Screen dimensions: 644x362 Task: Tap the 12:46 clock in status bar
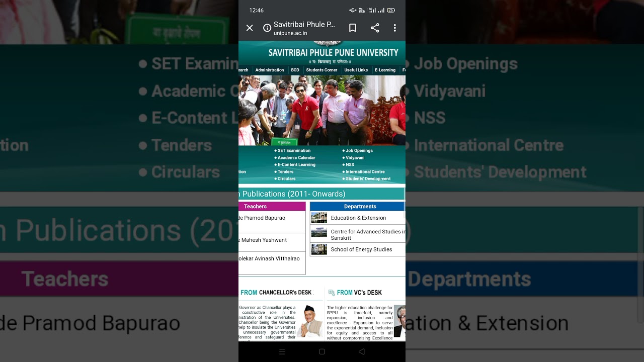pyautogui.click(x=257, y=10)
